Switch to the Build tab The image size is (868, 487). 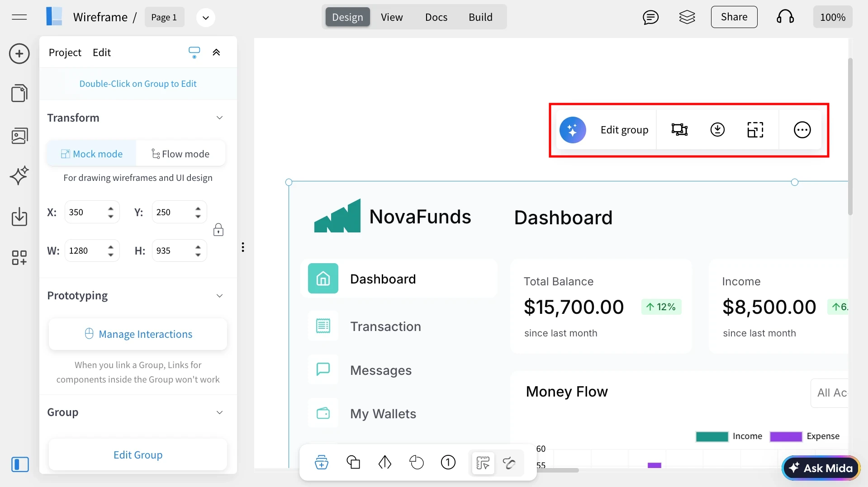pyautogui.click(x=480, y=17)
